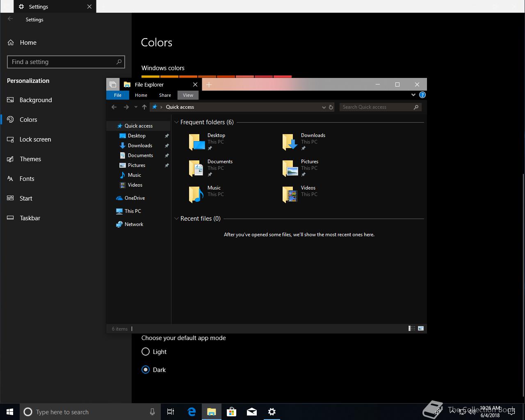Screen dimensions: 525x420
Task: Open the Downloads folder in Frequent folders
Action: click(x=304, y=142)
